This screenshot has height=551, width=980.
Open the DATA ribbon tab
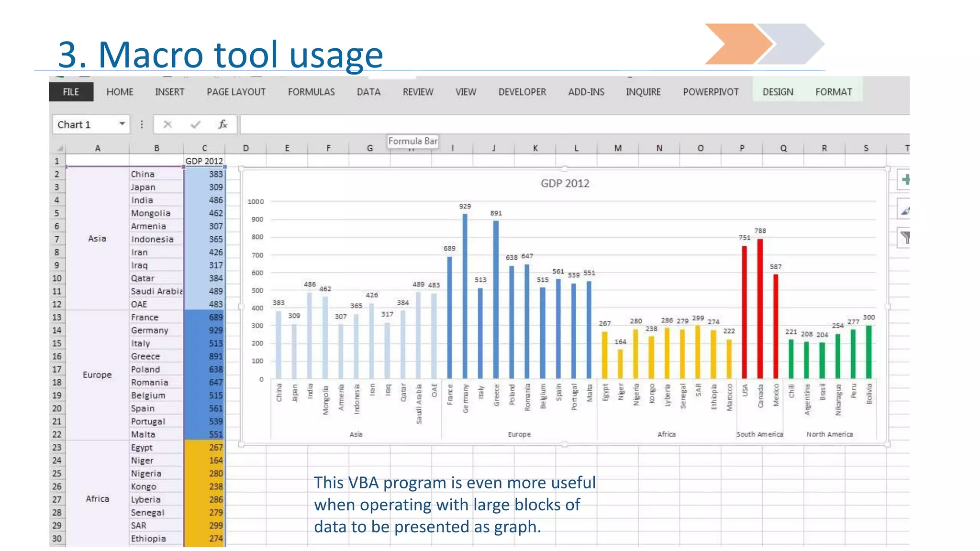click(x=368, y=92)
